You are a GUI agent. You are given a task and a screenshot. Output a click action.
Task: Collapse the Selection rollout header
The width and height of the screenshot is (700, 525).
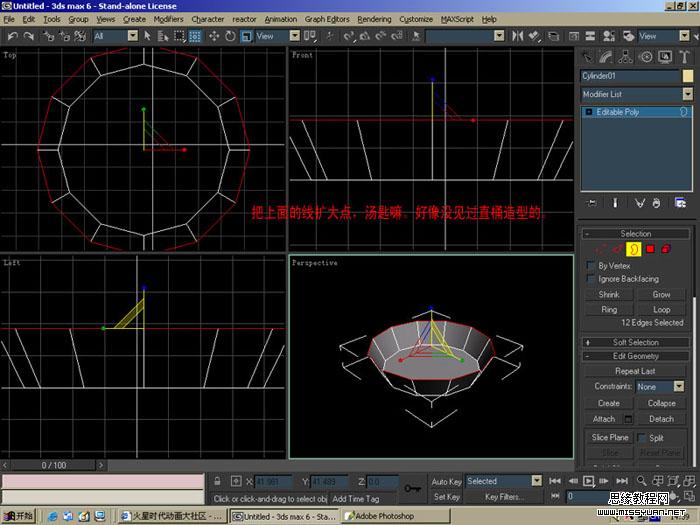point(636,233)
